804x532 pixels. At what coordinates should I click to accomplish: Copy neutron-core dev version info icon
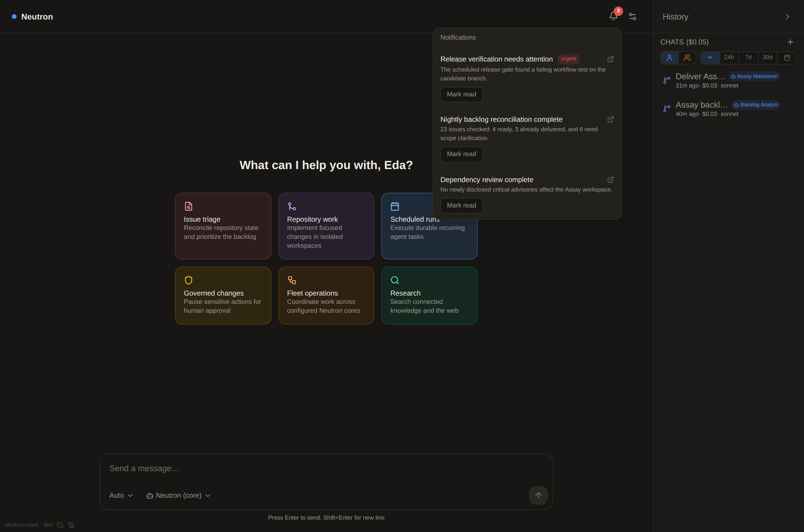(x=60, y=525)
